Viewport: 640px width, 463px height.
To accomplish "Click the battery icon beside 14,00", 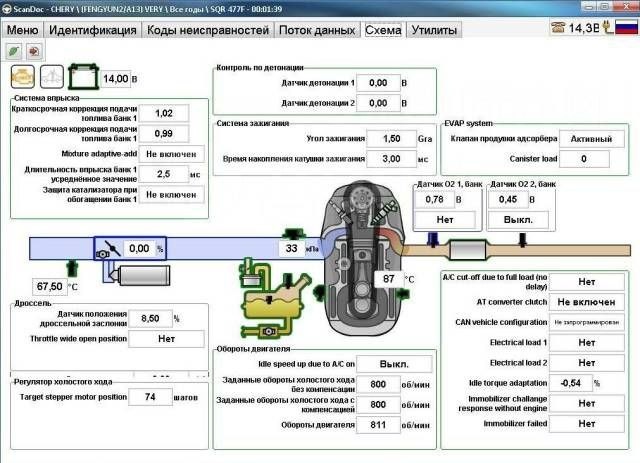I will click(84, 76).
